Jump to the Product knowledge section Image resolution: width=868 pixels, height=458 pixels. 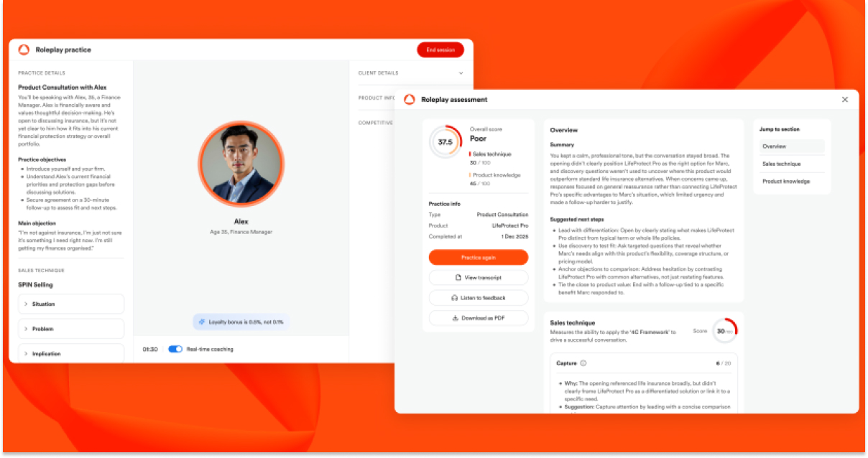(x=792, y=182)
